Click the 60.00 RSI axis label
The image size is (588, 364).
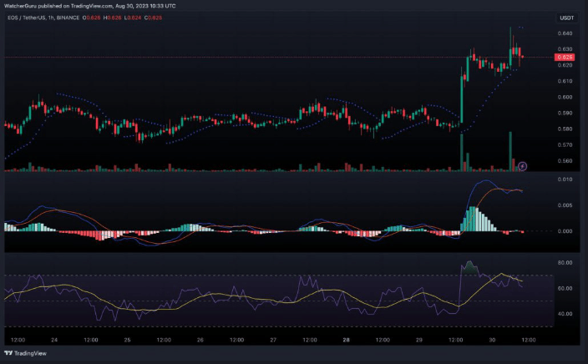click(x=565, y=288)
